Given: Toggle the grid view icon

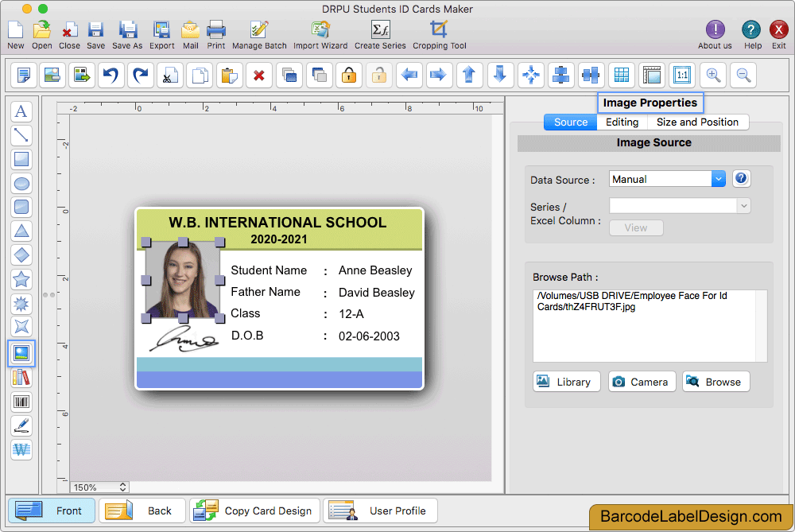Looking at the screenshot, I should (x=622, y=76).
